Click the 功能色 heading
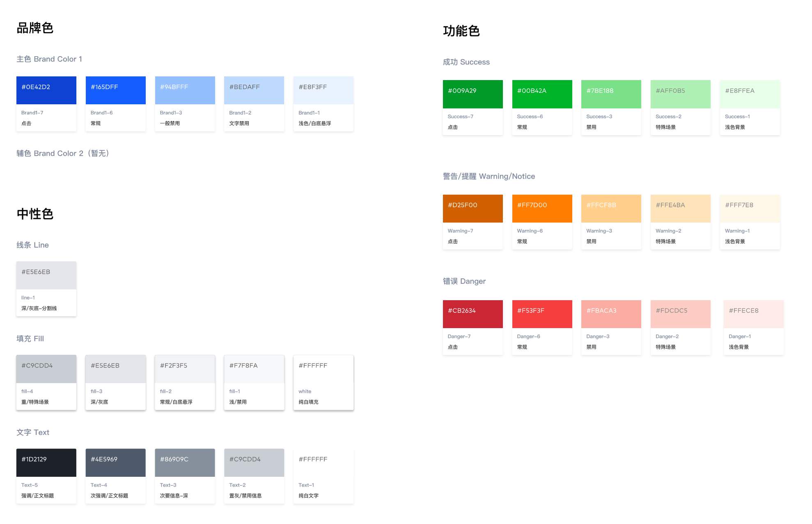812x524 pixels. 461,31
